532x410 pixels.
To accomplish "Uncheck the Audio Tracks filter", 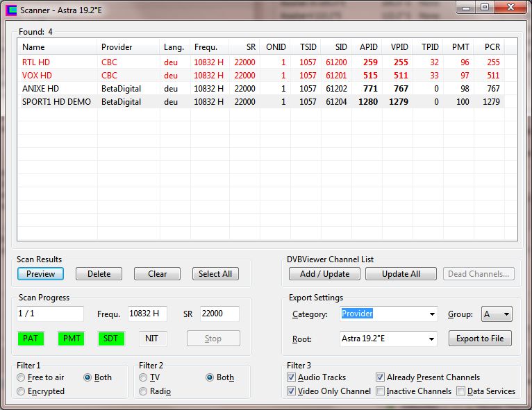I will (x=292, y=377).
